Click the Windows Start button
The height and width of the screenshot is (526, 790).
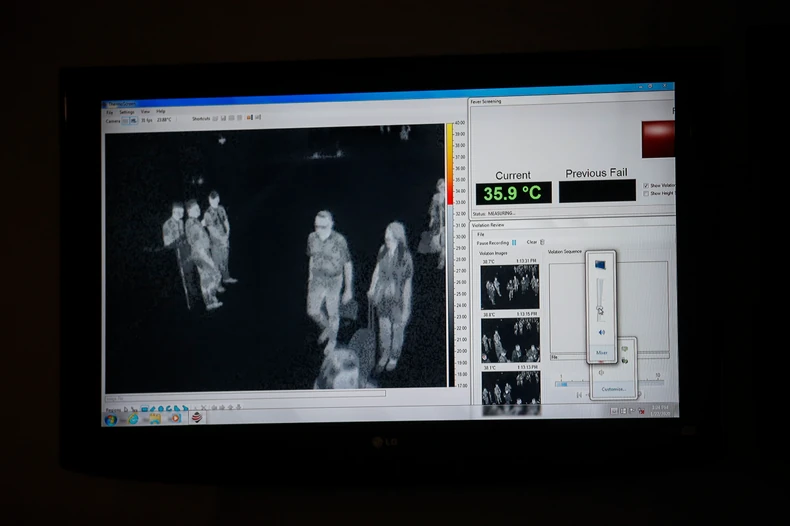point(110,418)
